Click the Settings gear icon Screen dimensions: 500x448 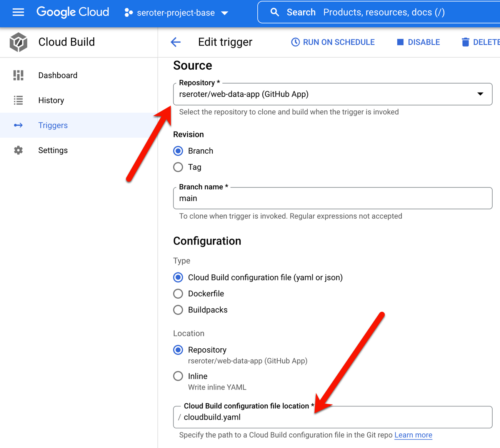tap(18, 150)
